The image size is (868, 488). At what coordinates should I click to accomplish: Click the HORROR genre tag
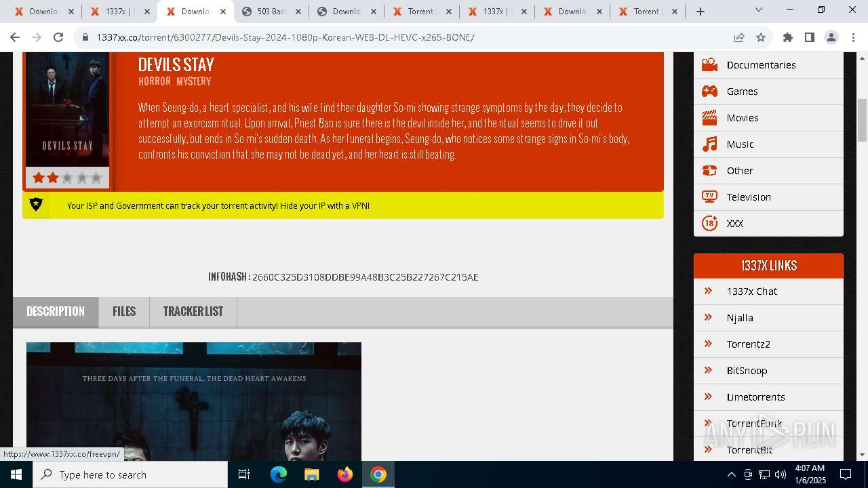[x=155, y=81]
